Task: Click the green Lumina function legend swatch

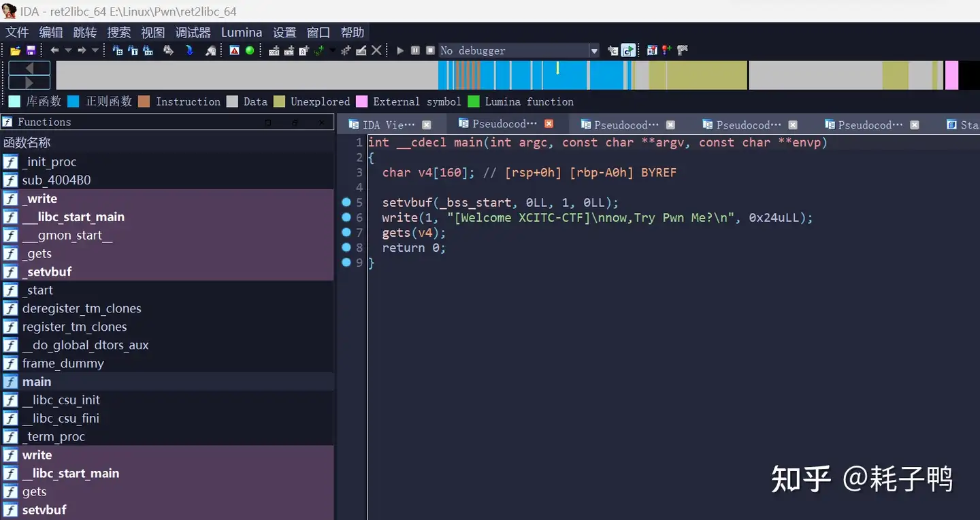Action: tap(473, 101)
